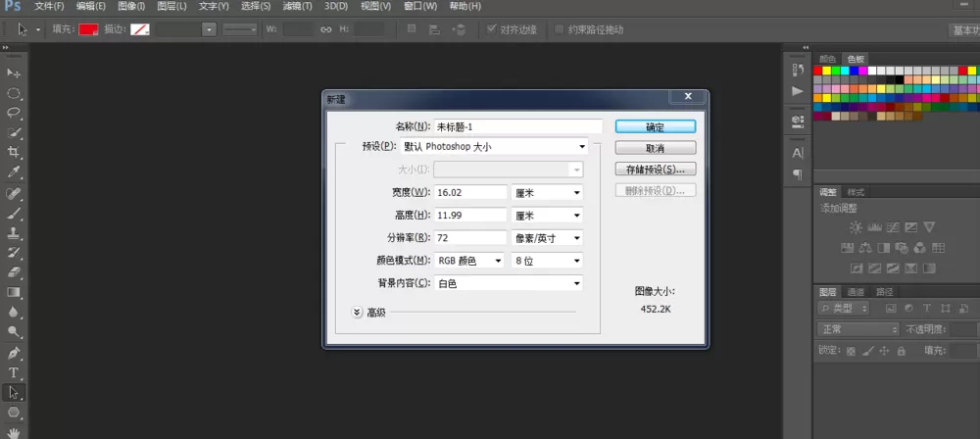980x439 pixels.
Task: Open the RGB color mode dropdown
Action: point(468,261)
